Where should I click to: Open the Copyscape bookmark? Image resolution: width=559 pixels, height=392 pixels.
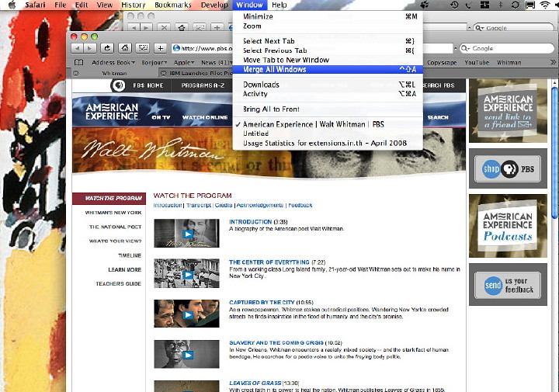pos(442,62)
